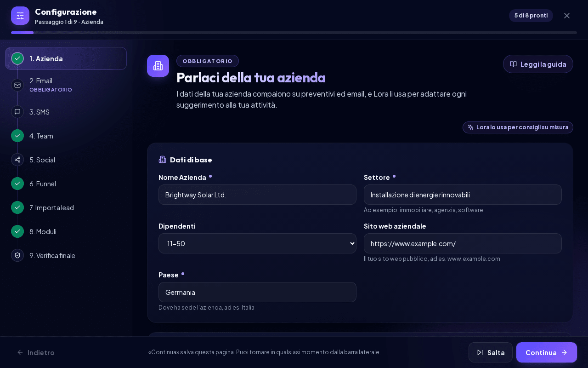
Task: Close the setup wizard with X
Action: pyautogui.click(x=567, y=16)
